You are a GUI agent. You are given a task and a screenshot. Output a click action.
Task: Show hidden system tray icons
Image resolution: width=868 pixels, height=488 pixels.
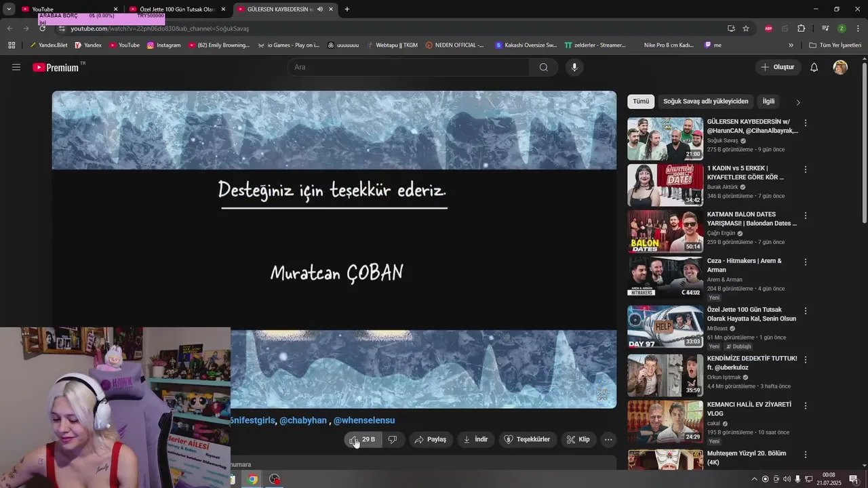754,479
